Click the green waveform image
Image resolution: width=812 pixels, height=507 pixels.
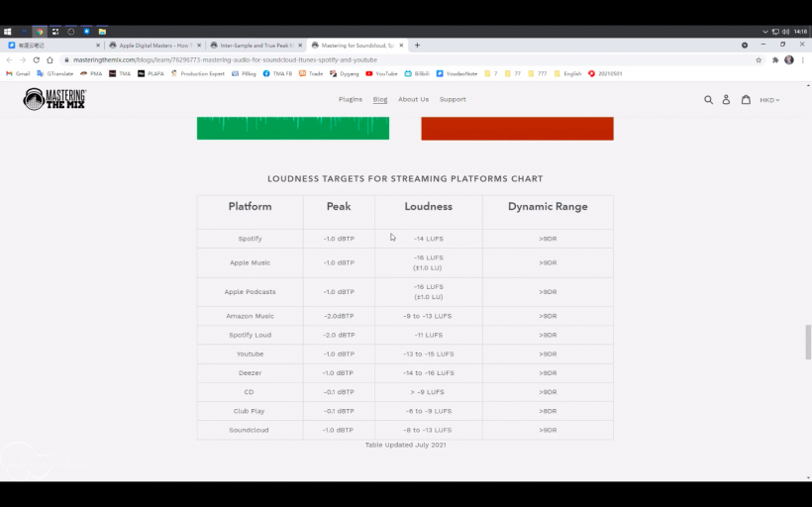293,128
